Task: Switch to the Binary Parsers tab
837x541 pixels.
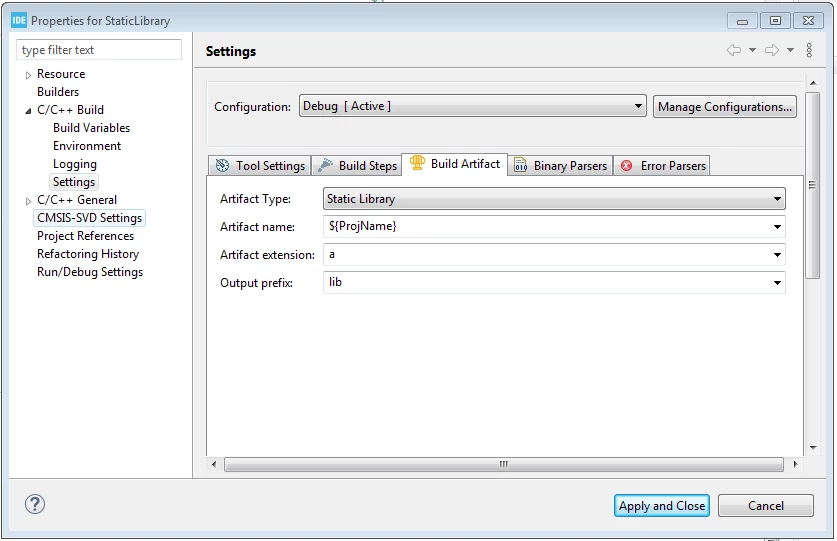Action: pyautogui.click(x=560, y=166)
